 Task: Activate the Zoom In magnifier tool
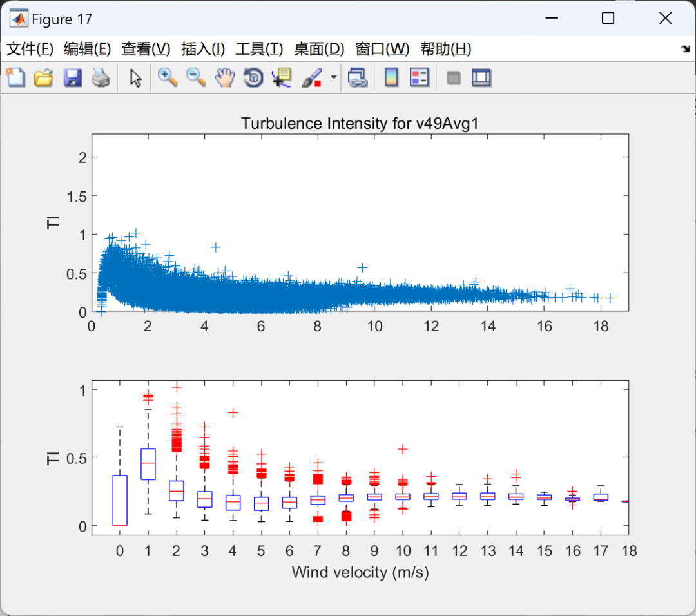point(168,78)
